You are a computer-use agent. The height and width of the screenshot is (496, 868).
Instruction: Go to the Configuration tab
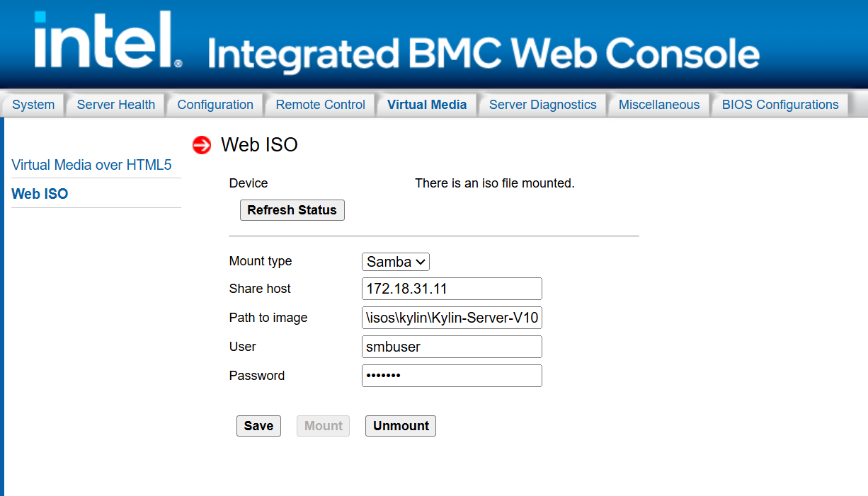pyautogui.click(x=215, y=105)
